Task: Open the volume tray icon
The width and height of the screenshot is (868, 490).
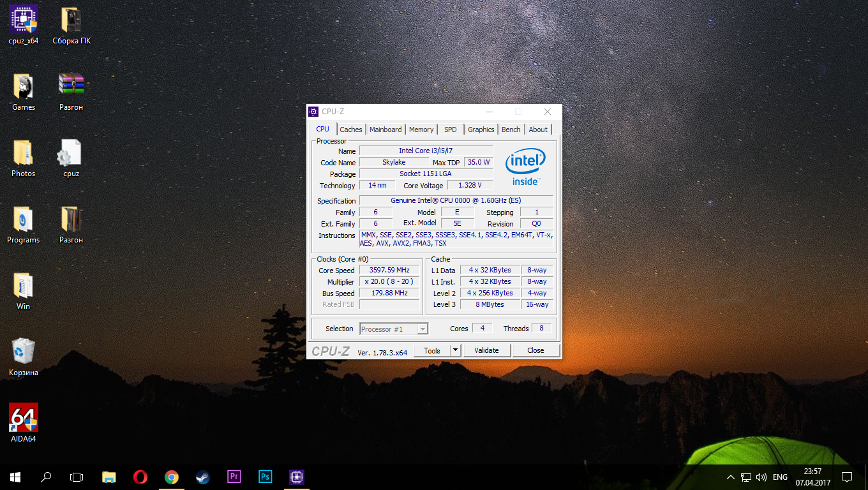Action: (761, 477)
